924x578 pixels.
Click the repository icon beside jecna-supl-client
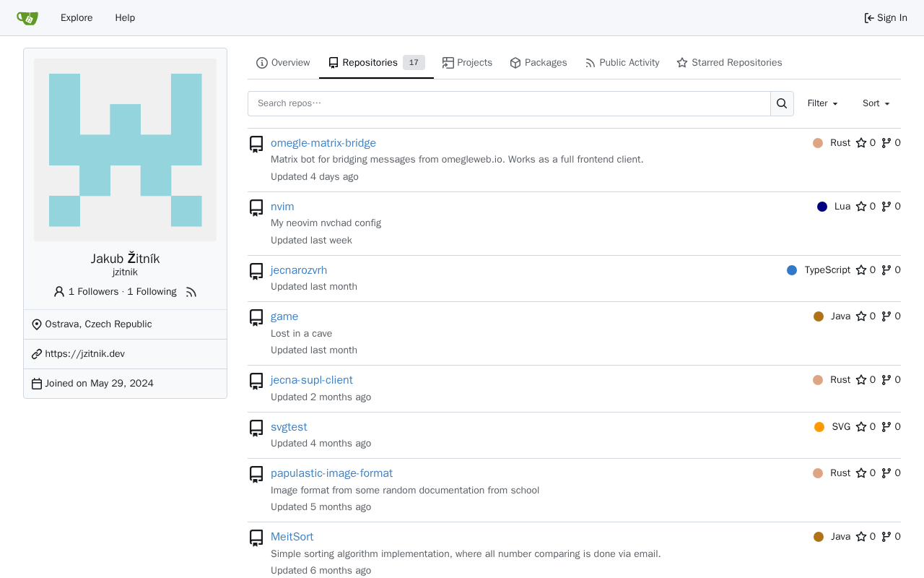(256, 381)
